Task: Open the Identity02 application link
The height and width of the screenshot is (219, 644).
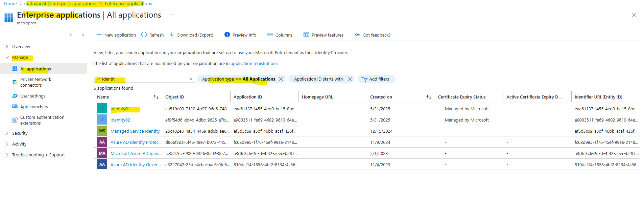Action: tap(120, 120)
